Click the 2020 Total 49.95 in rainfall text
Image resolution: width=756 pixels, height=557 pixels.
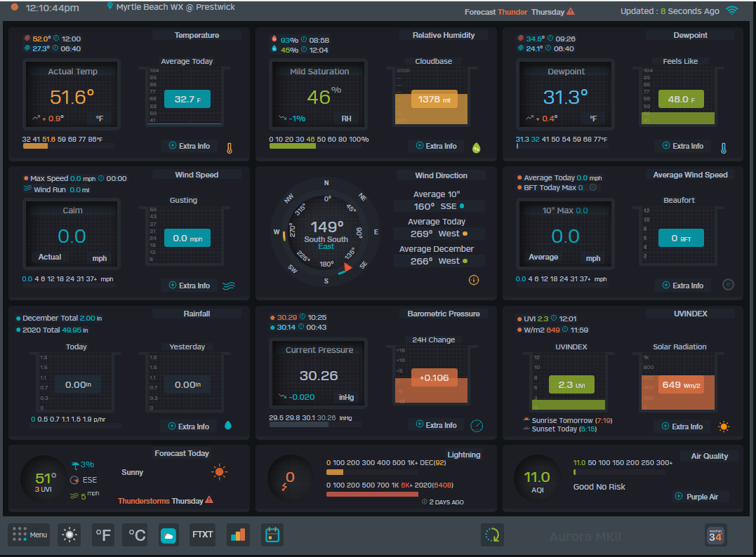(55, 330)
